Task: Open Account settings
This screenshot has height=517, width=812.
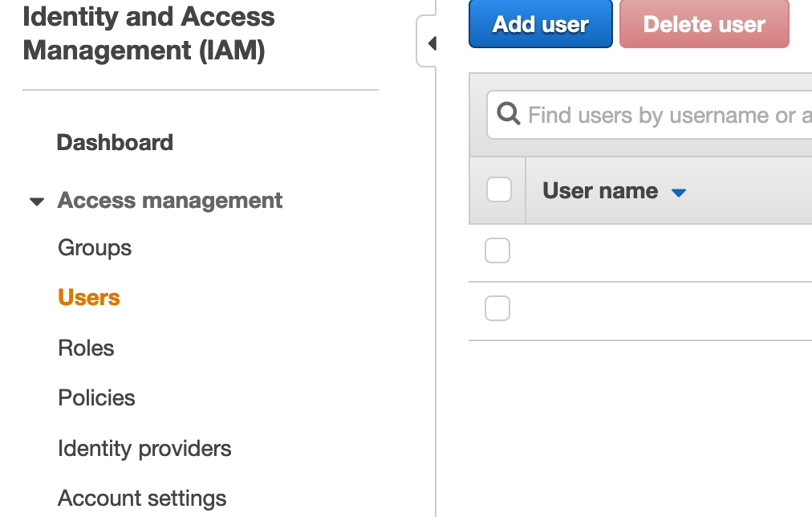Action: (142, 499)
